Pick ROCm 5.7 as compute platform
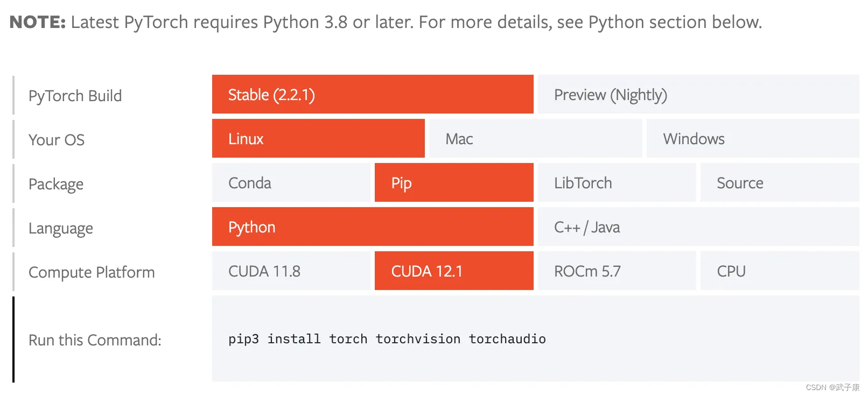The image size is (868, 396). coord(616,271)
